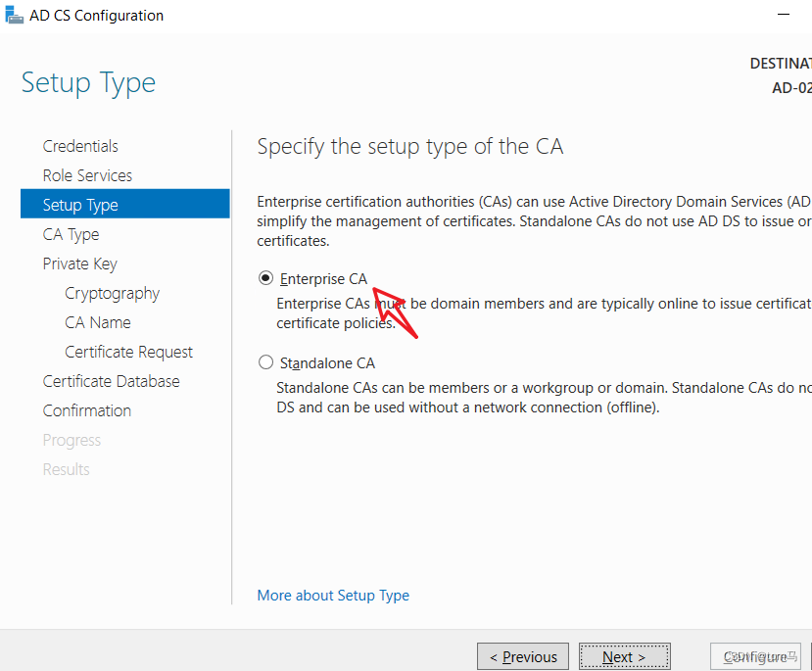The image size is (812, 671).
Task: Click the greyed-out Progress step
Action: click(x=72, y=440)
